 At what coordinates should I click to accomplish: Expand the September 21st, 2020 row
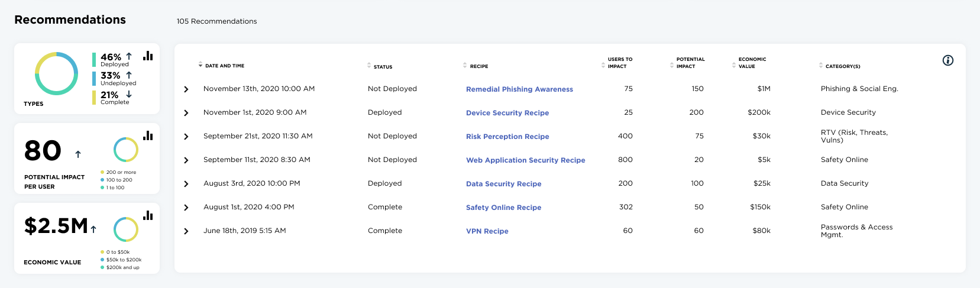[186, 137]
